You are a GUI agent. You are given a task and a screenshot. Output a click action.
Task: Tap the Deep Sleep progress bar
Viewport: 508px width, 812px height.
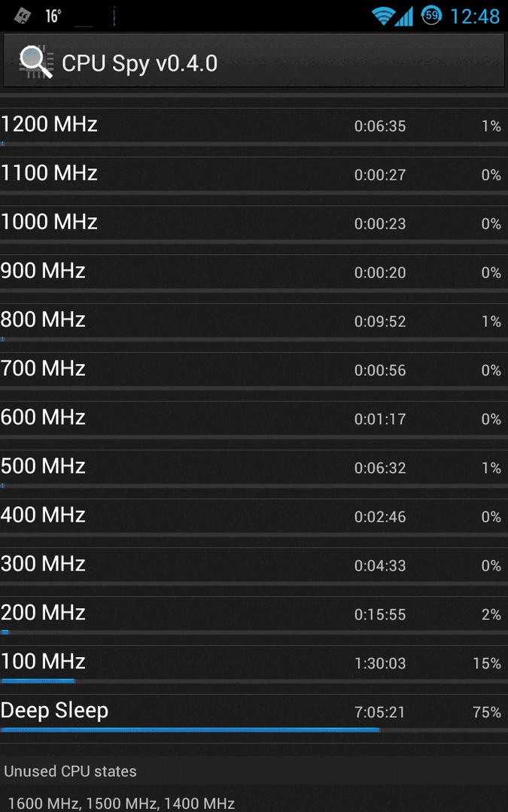[254, 729]
